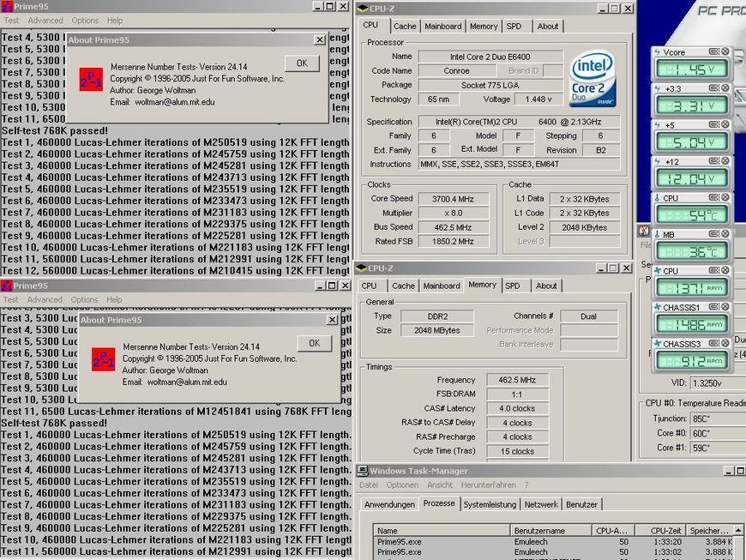Close the upper About Prime95 dialog
This screenshot has height=560, width=746.
coord(320,40)
